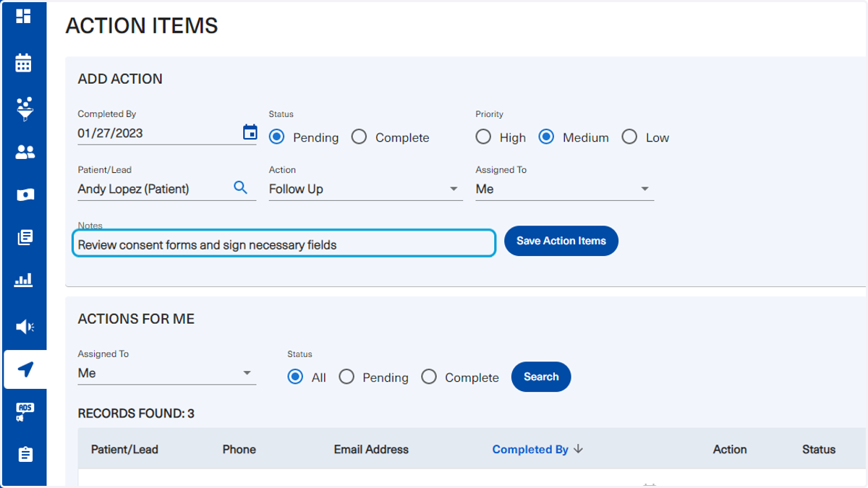Select High priority
The width and height of the screenshot is (868, 488).
[x=483, y=137]
